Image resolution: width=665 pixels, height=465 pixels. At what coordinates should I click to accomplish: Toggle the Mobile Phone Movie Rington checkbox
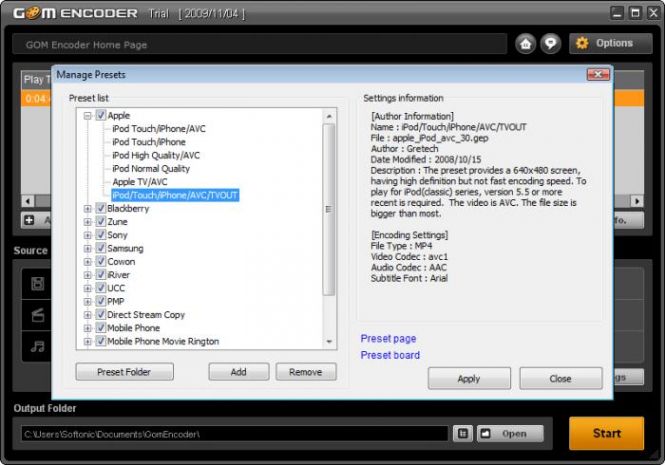point(101,341)
